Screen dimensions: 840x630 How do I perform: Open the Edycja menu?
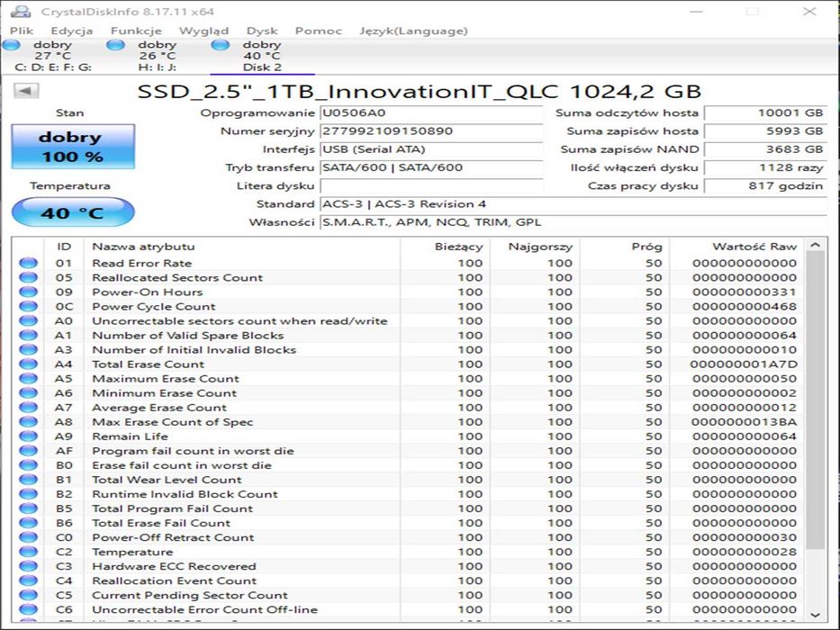pyautogui.click(x=72, y=31)
